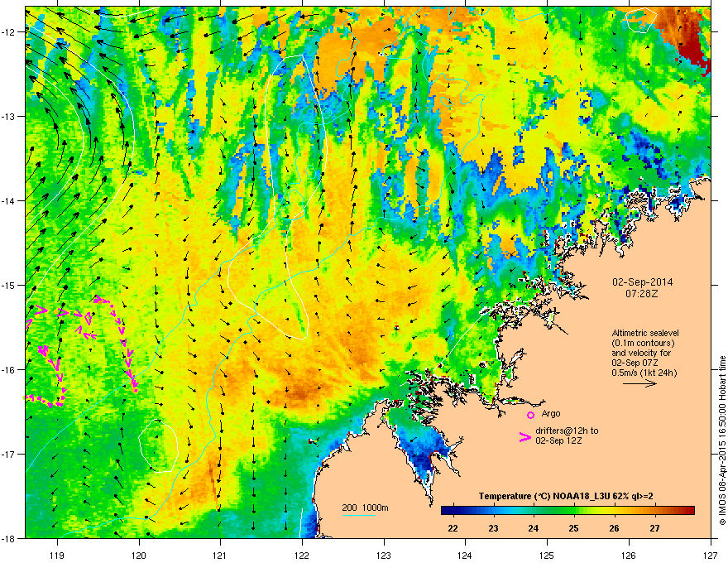Click the '(0.1m contours)' legend line
The width and height of the screenshot is (728, 563).
[x=643, y=344]
